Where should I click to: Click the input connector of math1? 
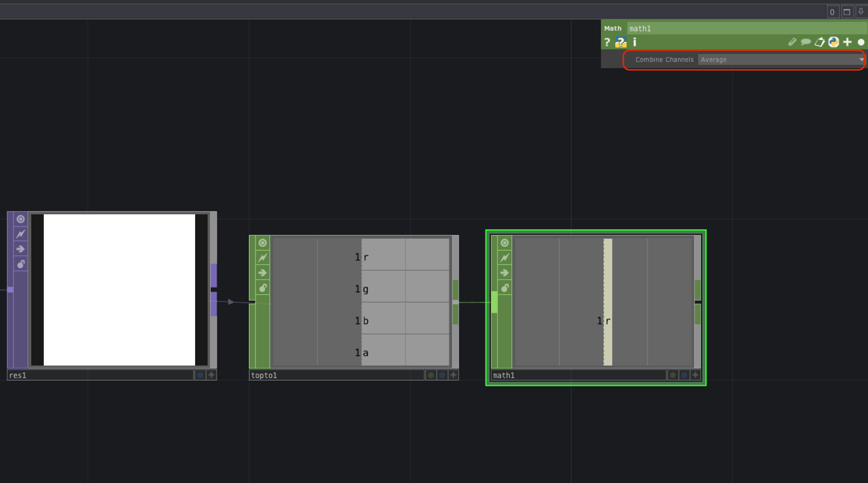494,302
